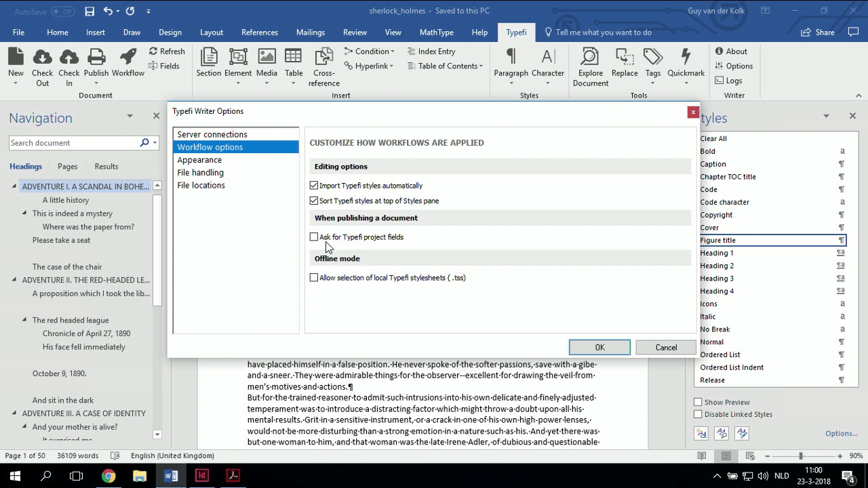Open Typefi Options gear in ribbon
868x488 pixels.
click(x=719, y=66)
